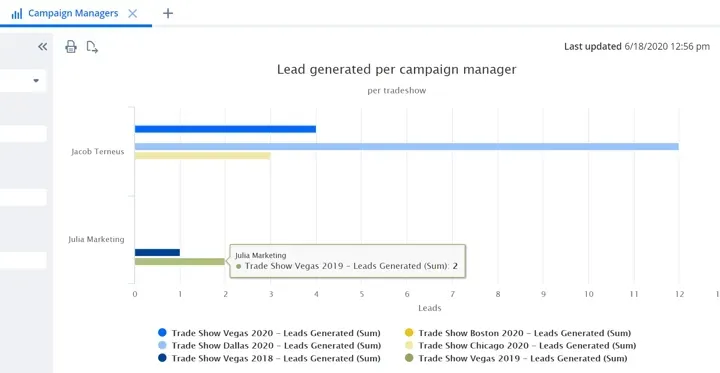The width and height of the screenshot is (720, 373).
Task: Click the Jacob Terneus axis label
Action: (x=98, y=152)
